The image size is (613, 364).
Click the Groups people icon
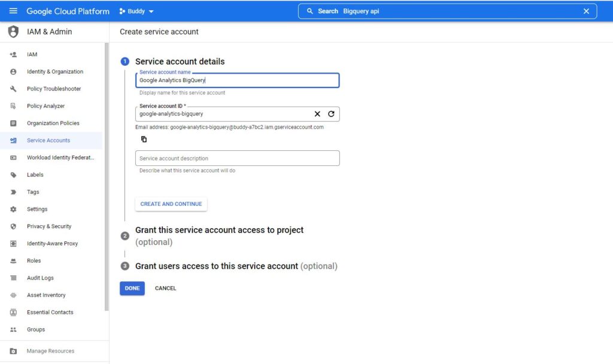click(13, 330)
